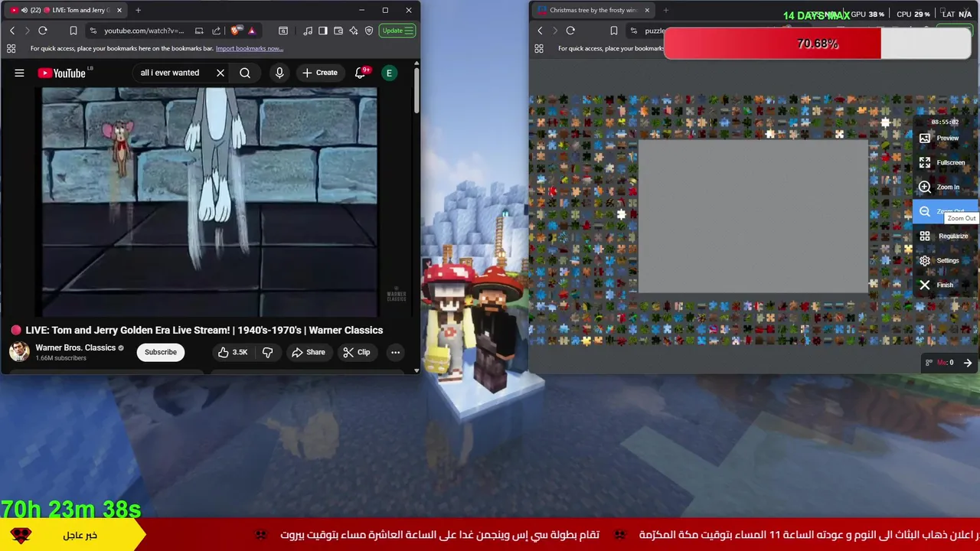The width and height of the screenshot is (980, 551).
Task: Toggle the browser sidebar panel icon
Action: pyautogui.click(x=323, y=31)
